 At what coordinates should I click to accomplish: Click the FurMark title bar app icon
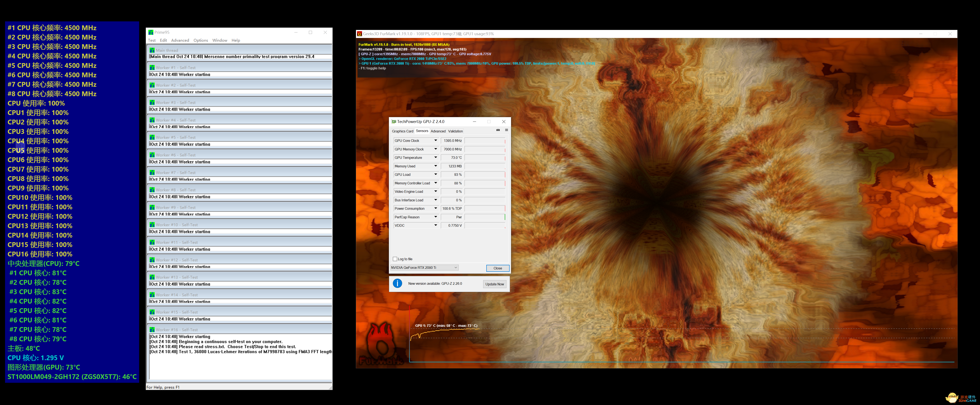pyautogui.click(x=360, y=34)
